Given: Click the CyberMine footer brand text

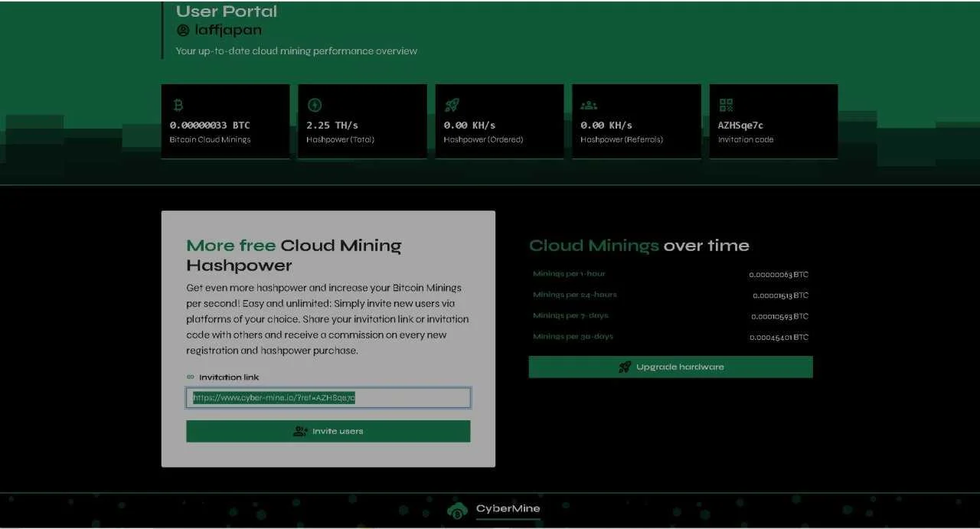Looking at the screenshot, I should [x=508, y=508].
